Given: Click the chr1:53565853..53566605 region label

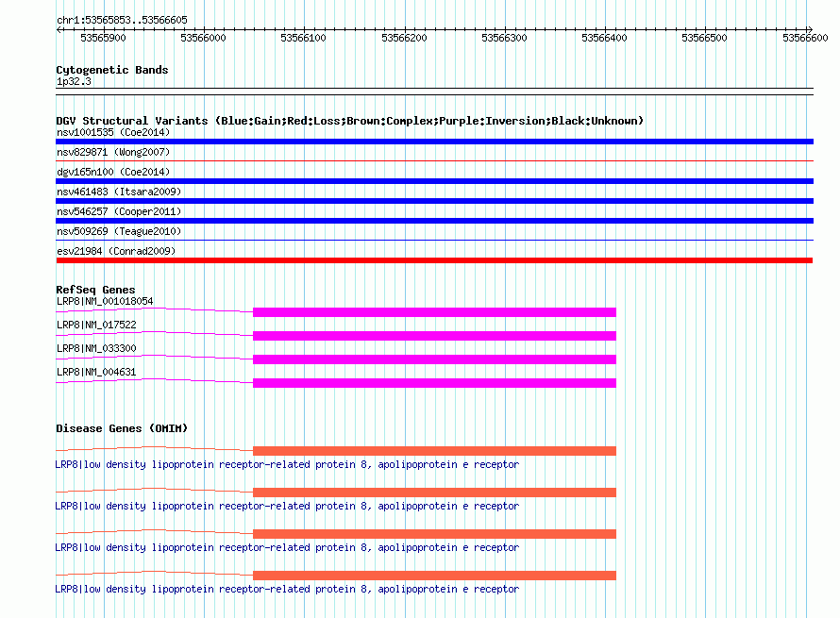Looking at the screenshot, I should click(x=122, y=20).
